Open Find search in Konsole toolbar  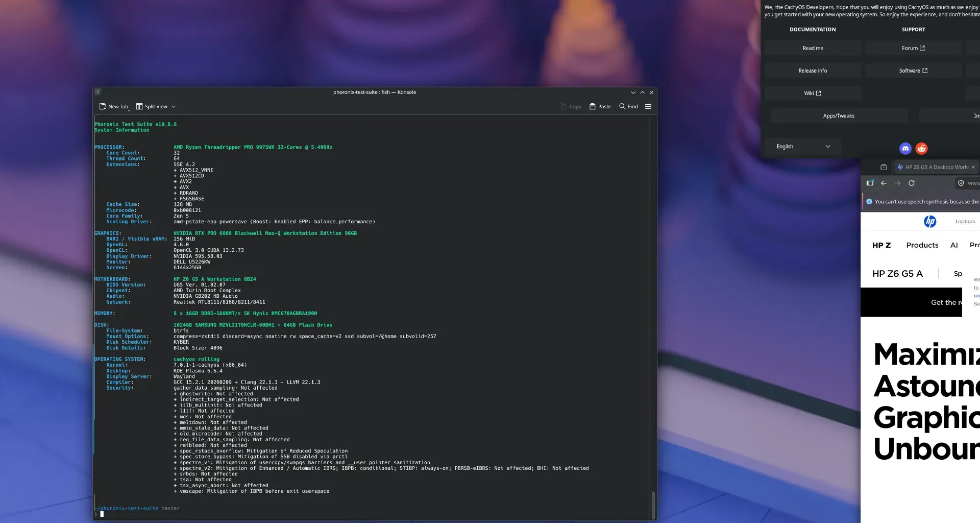click(628, 106)
